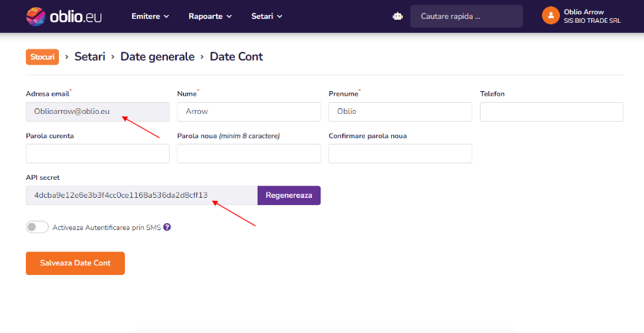644x333 pixels.
Task: Click the Parola curenta field
Action: tap(97, 154)
